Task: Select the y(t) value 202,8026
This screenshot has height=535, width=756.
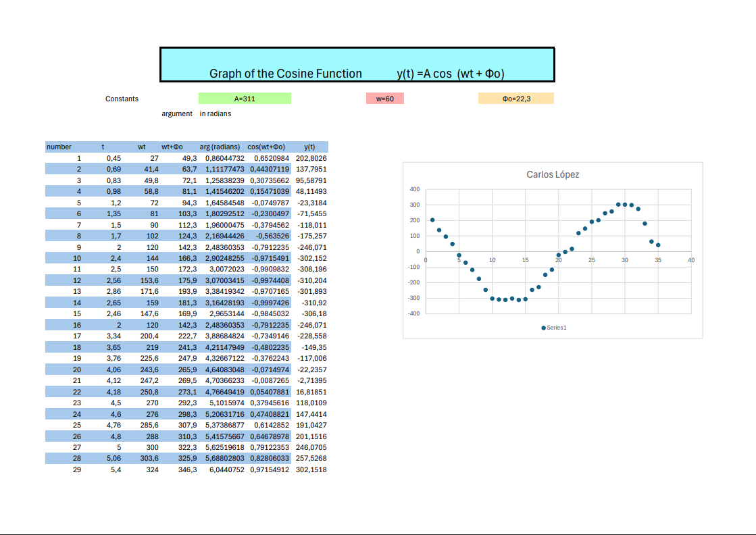Action: click(311, 158)
